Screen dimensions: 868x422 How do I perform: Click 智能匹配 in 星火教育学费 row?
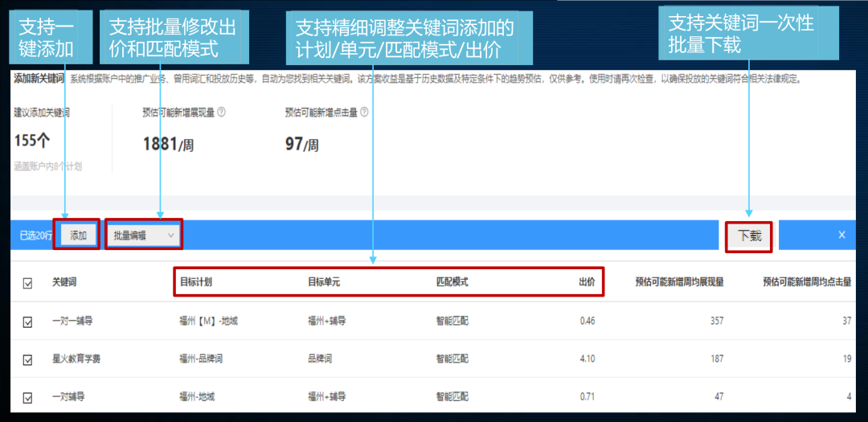(x=452, y=358)
